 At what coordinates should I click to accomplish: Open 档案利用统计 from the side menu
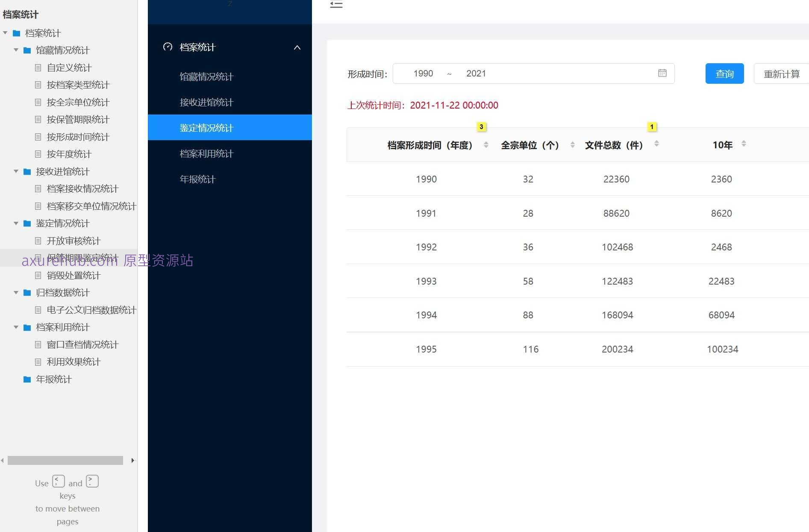(x=206, y=153)
